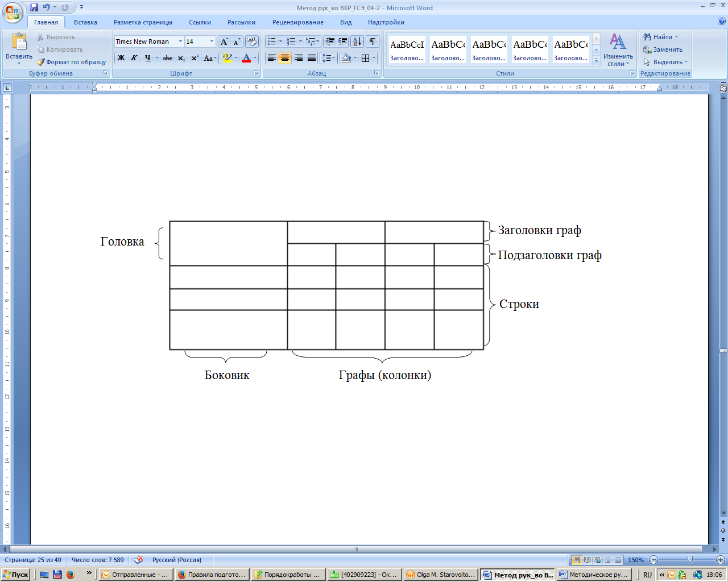
Task: Apply bulleted list
Action: coord(272,41)
